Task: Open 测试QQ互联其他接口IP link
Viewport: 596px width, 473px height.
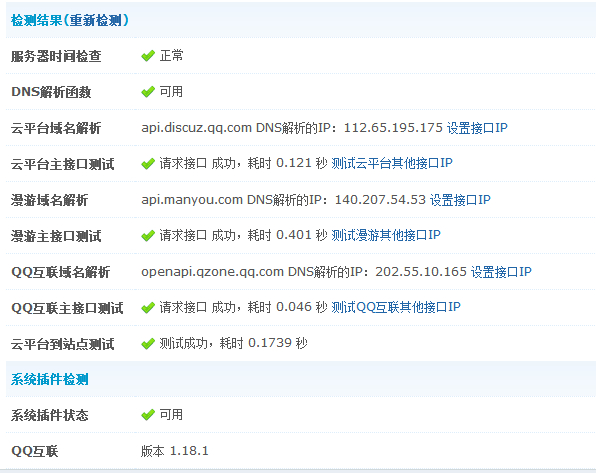Action: coord(396,307)
